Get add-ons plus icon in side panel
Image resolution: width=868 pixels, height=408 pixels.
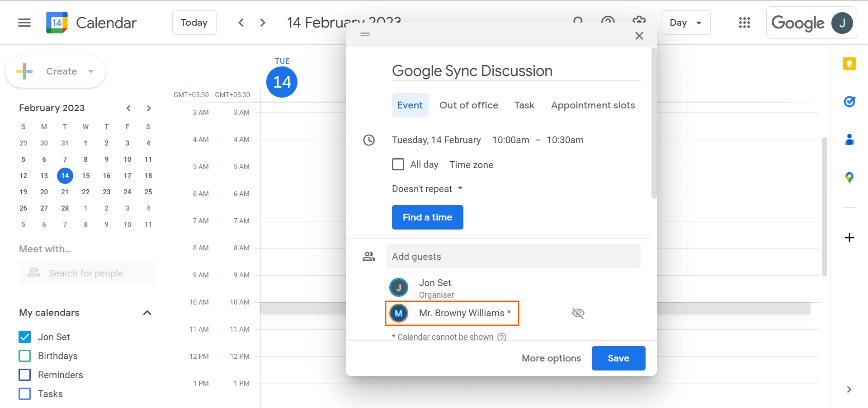[849, 238]
